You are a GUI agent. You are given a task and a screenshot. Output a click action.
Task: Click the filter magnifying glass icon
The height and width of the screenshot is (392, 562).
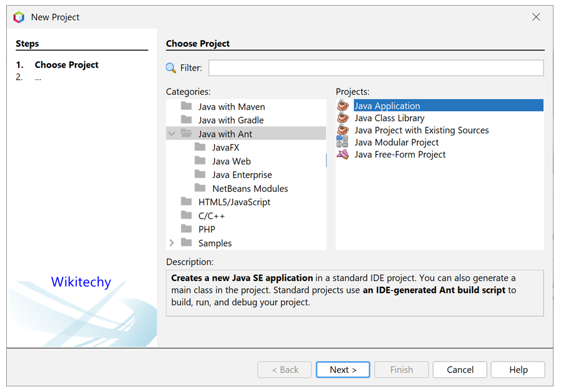[170, 67]
